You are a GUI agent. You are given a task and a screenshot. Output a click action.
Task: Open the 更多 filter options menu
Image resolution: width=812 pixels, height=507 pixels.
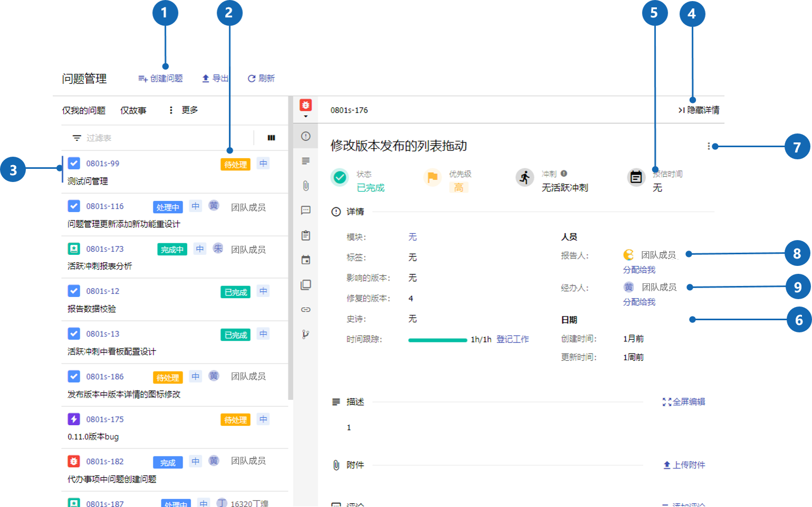click(183, 110)
